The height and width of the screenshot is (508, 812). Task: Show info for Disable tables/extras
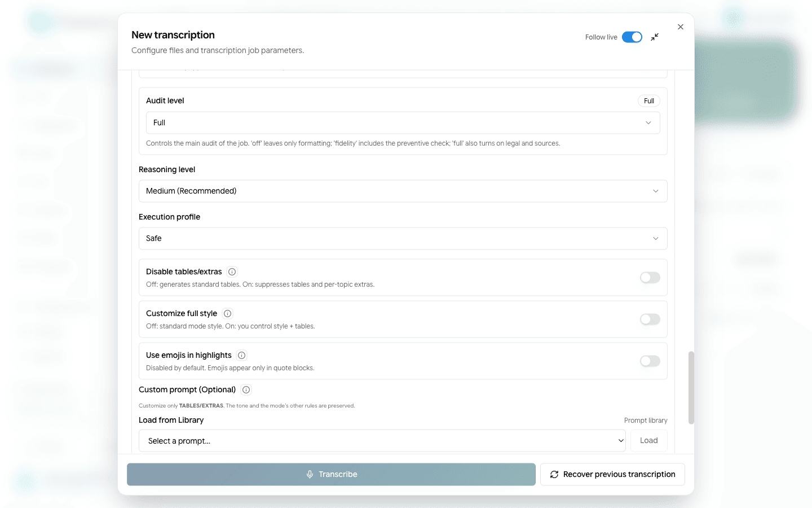(x=232, y=272)
